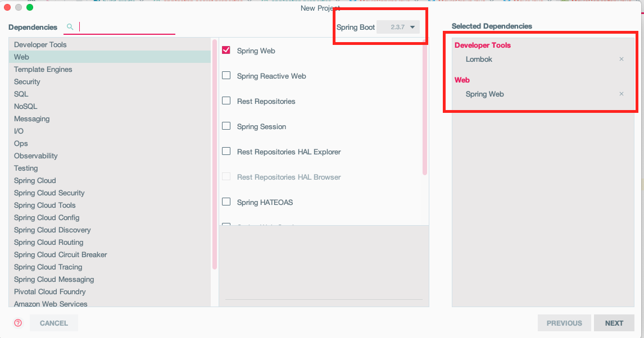
Task: Enable the Spring Reactive Web checkbox
Action: click(226, 75)
